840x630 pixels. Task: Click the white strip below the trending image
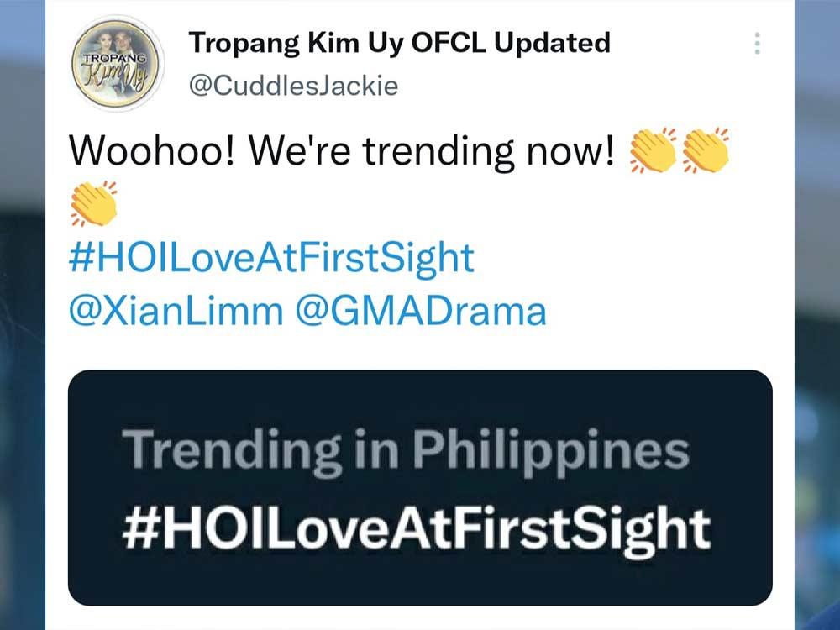coord(420,619)
